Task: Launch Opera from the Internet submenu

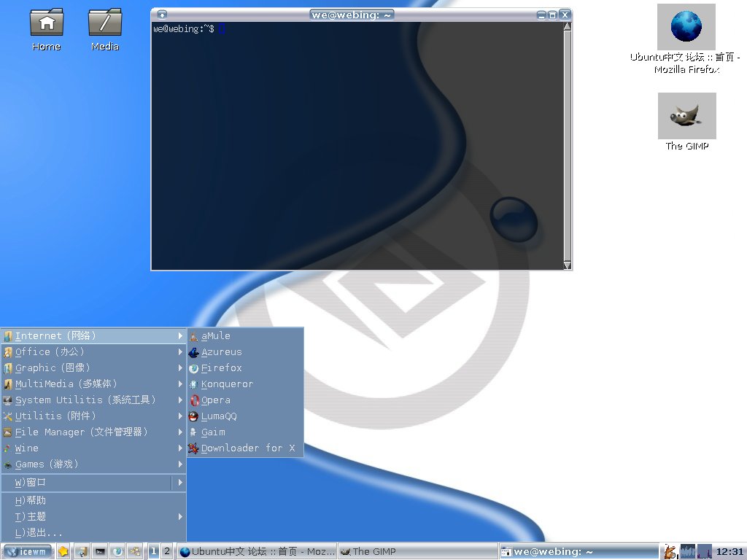Action: pos(245,400)
